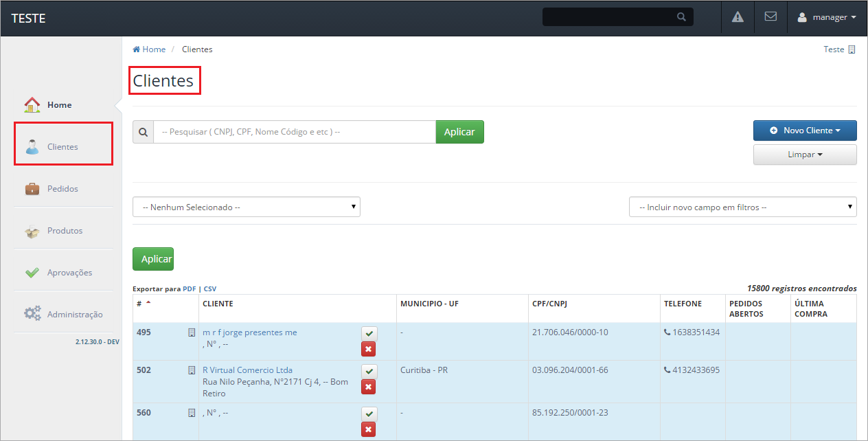The width and height of the screenshot is (868, 441).
Task: Click Aplicar button next to search field
Action: 459,132
